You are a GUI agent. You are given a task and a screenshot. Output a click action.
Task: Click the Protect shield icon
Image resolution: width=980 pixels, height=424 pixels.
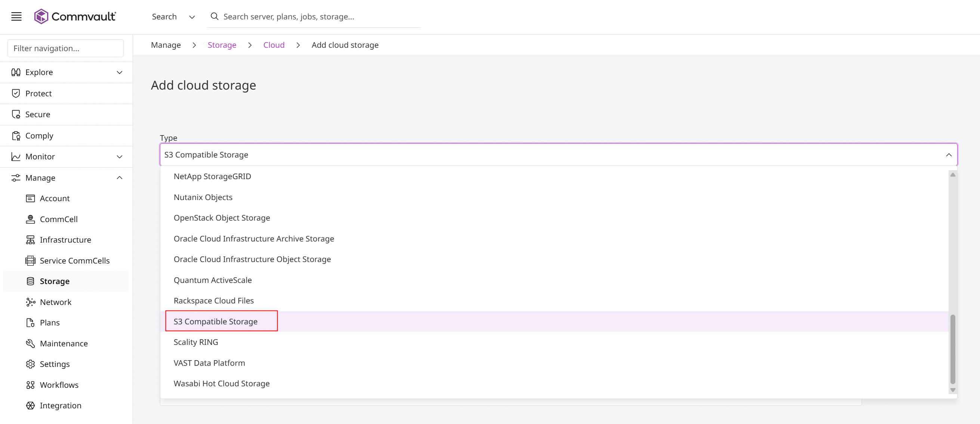[x=16, y=93]
